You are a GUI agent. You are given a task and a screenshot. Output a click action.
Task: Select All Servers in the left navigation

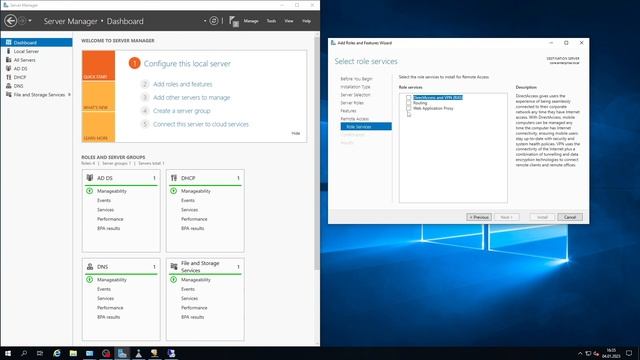click(x=37, y=60)
